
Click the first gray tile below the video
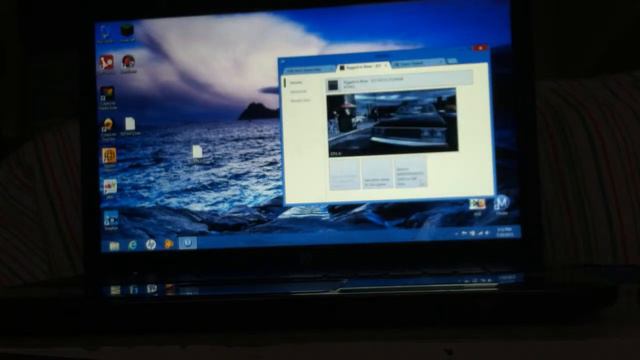coord(345,174)
